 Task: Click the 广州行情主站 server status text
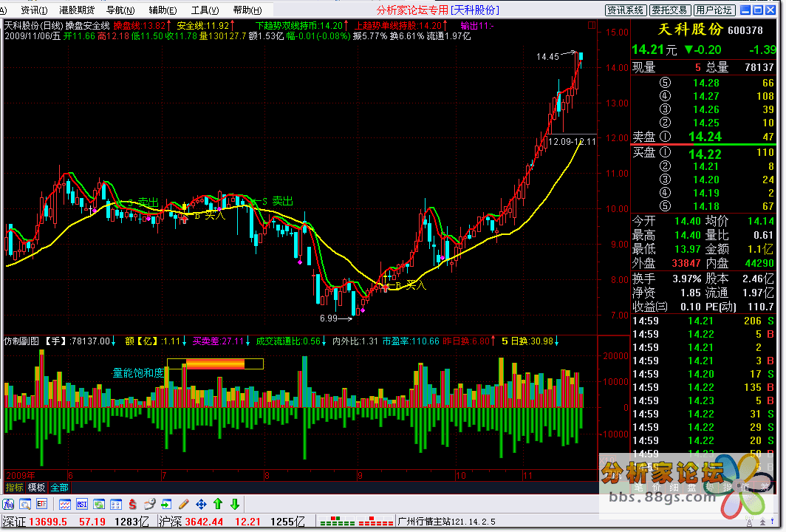pos(447,522)
